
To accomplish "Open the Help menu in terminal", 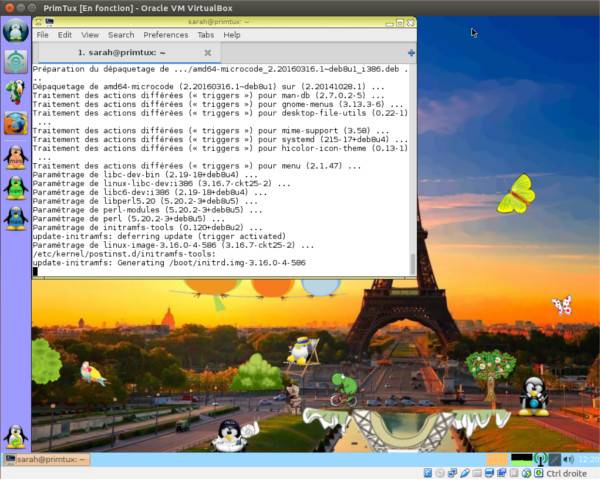I will pos(232,35).
